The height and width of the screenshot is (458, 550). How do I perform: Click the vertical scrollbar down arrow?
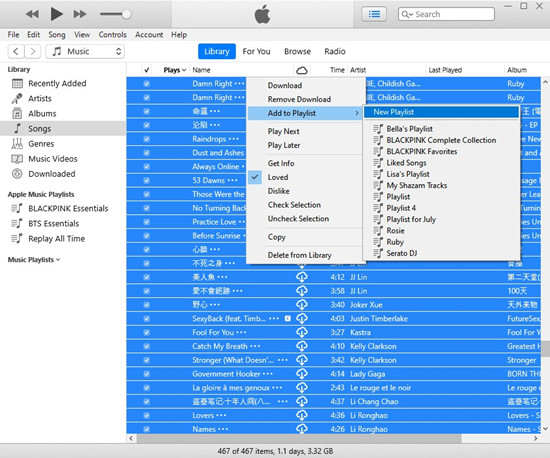click(x=545, y=429)
